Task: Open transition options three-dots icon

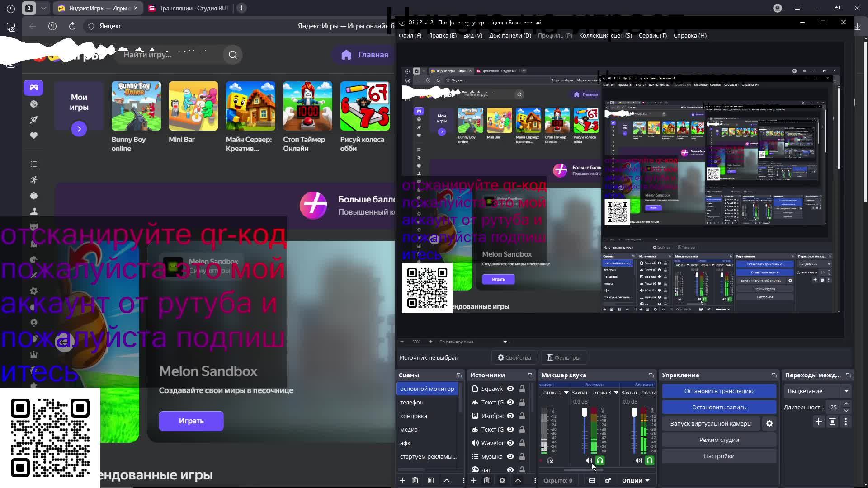Action: (846, 422)
